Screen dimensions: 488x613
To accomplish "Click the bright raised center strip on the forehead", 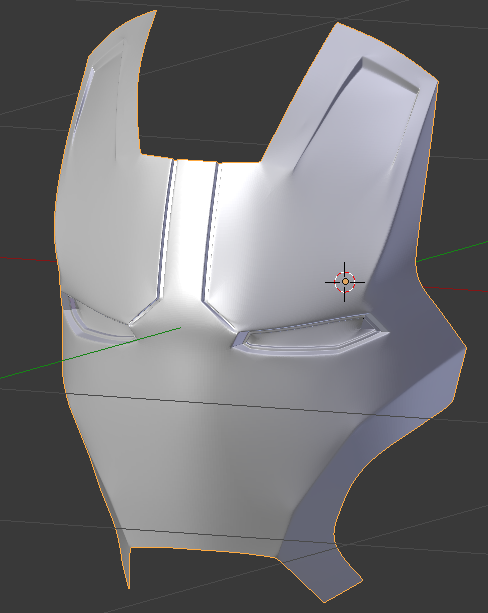I will [x=190, y=231].
